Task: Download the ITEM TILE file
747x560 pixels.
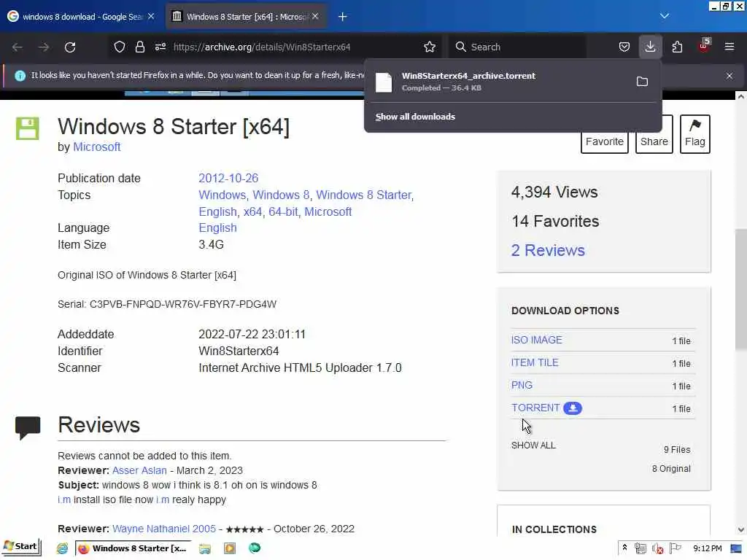Action: 535,362
